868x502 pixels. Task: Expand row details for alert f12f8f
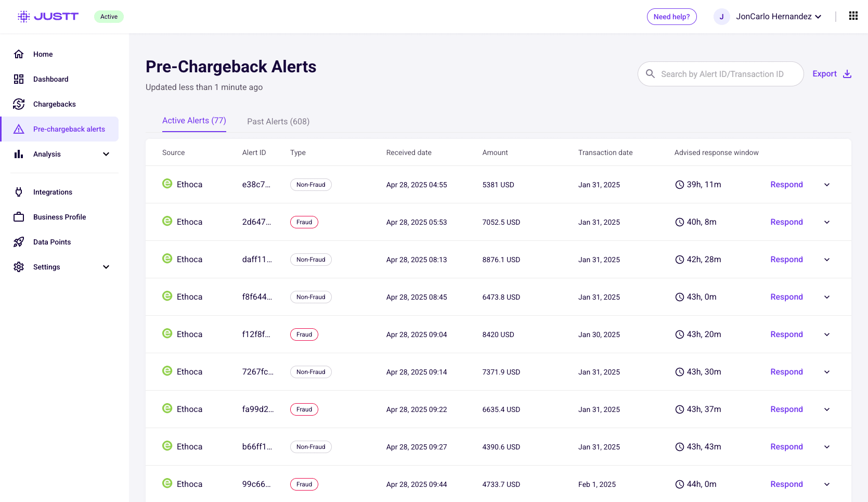coord(827,334)
